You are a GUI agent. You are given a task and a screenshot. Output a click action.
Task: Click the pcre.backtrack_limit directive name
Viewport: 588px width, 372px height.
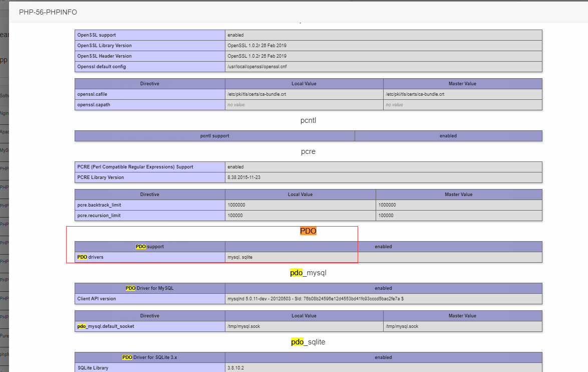tap(99, 205)
